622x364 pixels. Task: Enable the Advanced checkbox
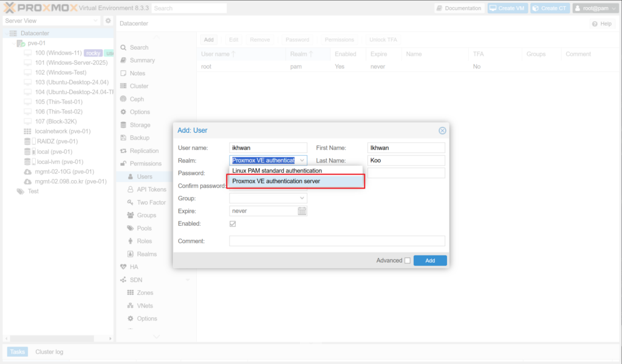pyautogui.click(x=408, y=261)
